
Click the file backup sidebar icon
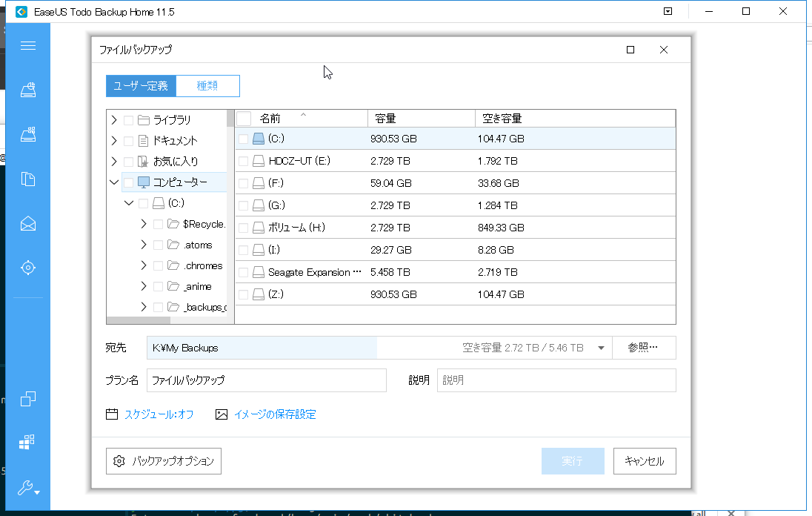28,179
